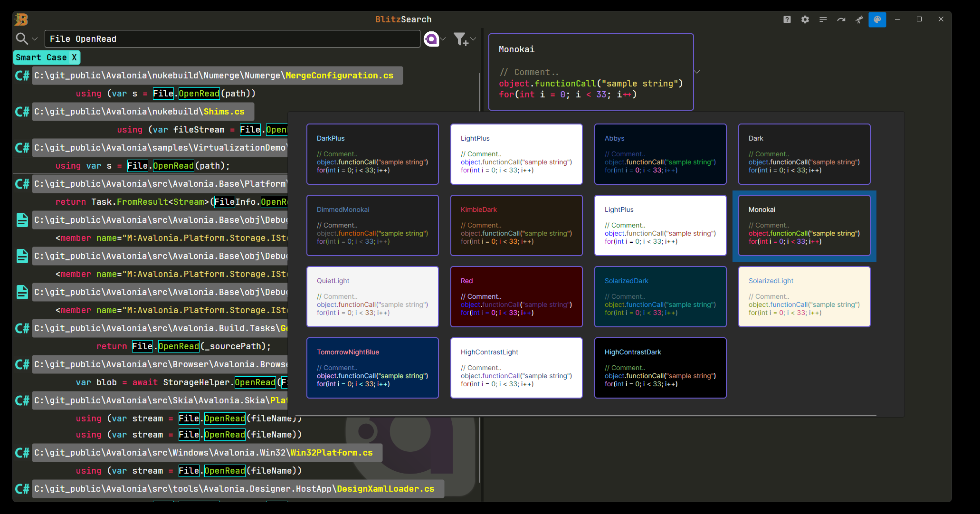Select the SolarizedLight theme card
The width and height of the screenshot is (980, 514).
tap(804, 296)
